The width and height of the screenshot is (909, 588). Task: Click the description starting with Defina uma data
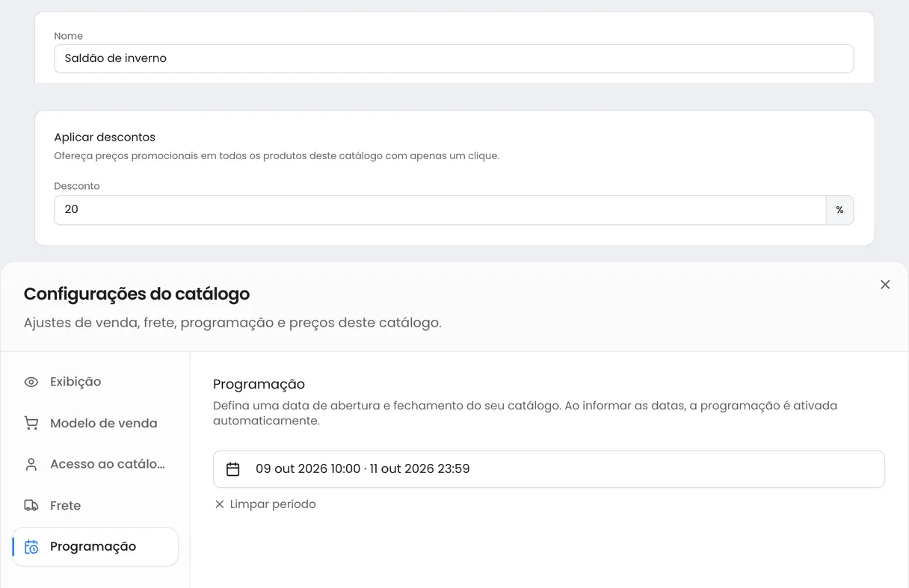point(525,413)
